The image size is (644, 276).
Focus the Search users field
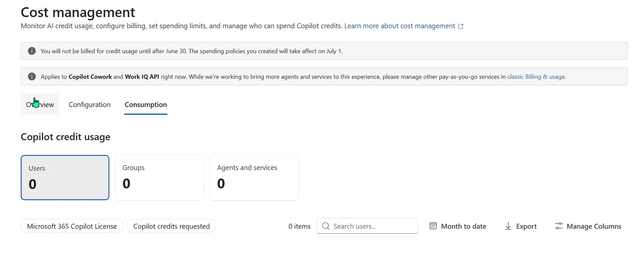tap(367, 226)
